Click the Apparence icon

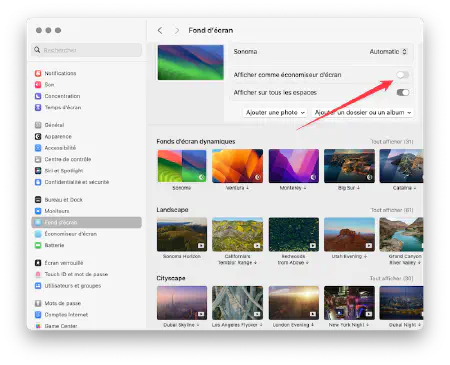[x=38, y=136]
